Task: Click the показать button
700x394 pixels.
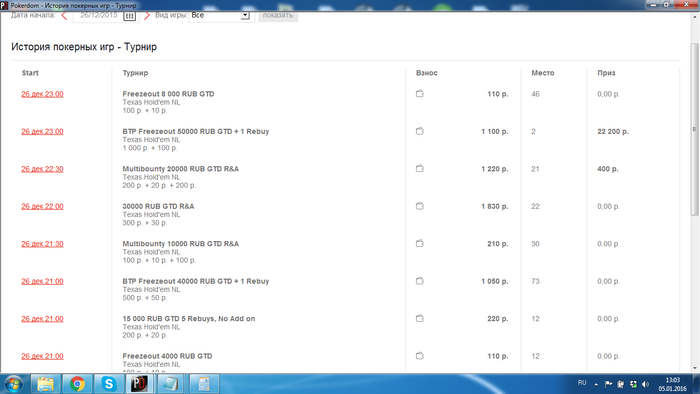Action: click(x=278, y=16)
